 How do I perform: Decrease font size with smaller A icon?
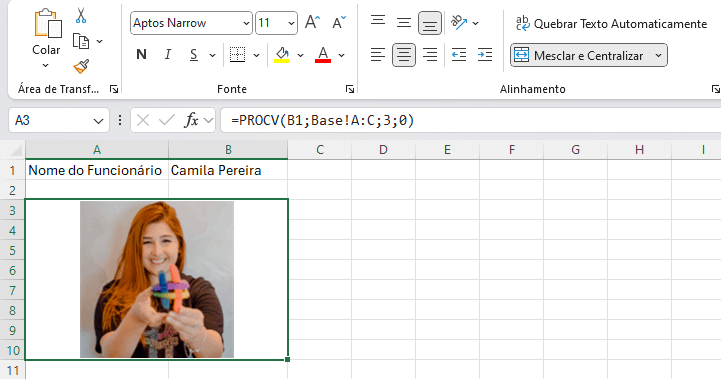coord(339,23)
